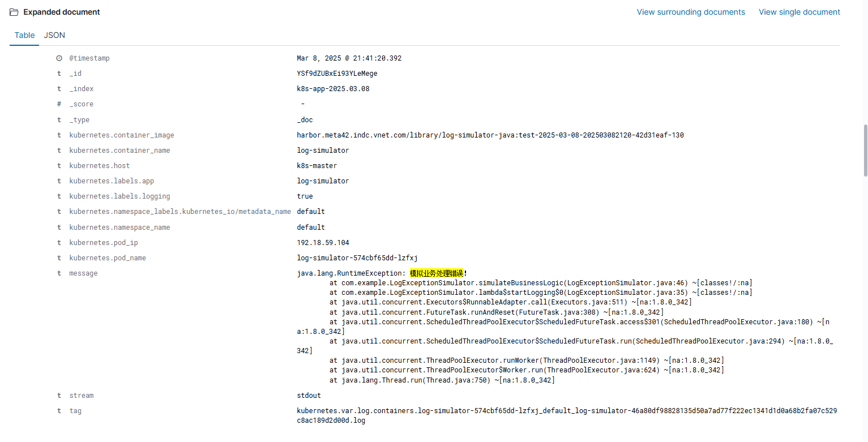This screenshot has width=868, height=442.
Task: Click the number type icon for _score
Action: click(x=59, y=104)
